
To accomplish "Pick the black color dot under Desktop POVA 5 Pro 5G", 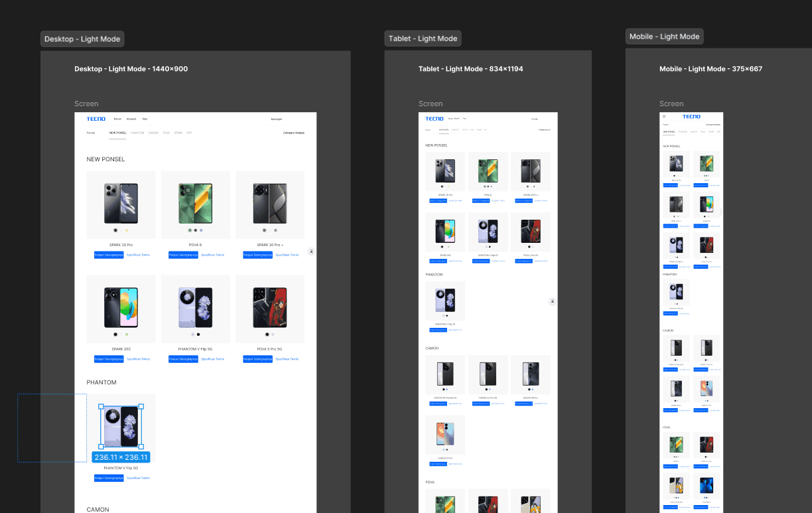I will point(267,334).
